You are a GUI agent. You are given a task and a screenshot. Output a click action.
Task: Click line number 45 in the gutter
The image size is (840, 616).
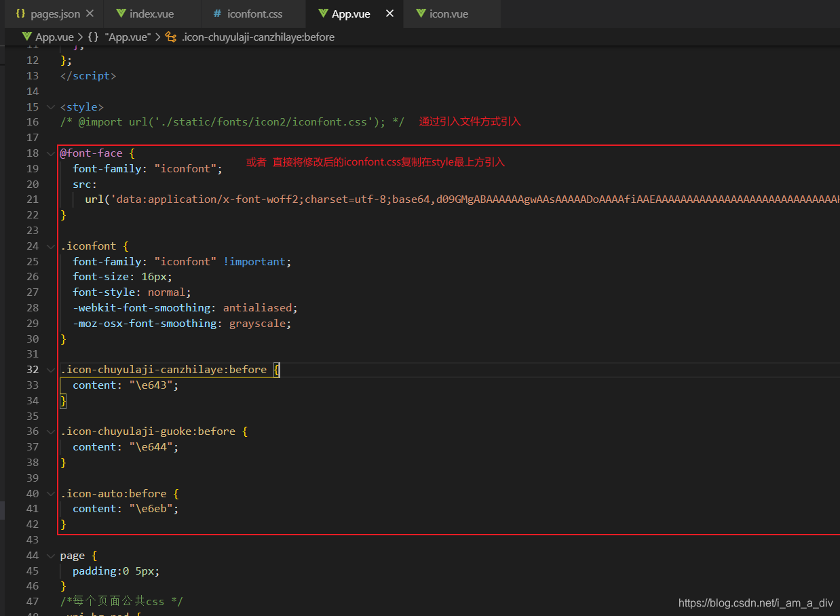[x=32, y=571]
